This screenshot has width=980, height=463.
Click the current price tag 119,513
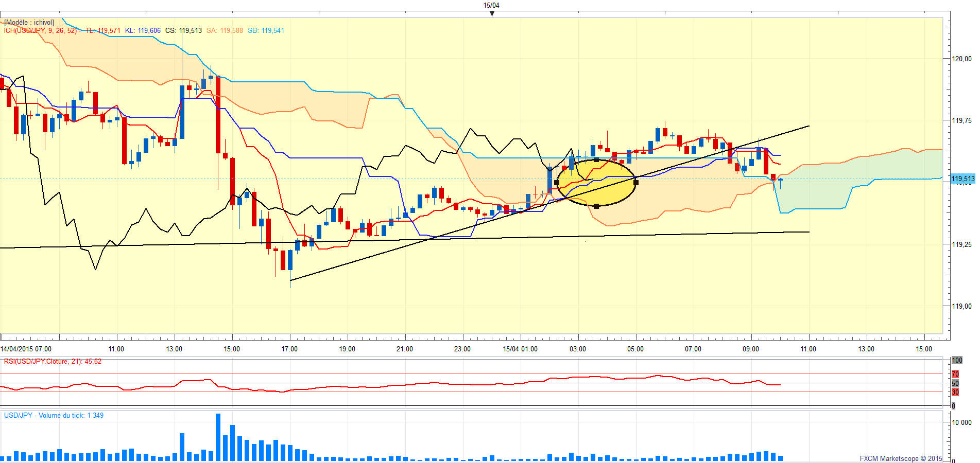pyautogui.click(x=962, y=179)
